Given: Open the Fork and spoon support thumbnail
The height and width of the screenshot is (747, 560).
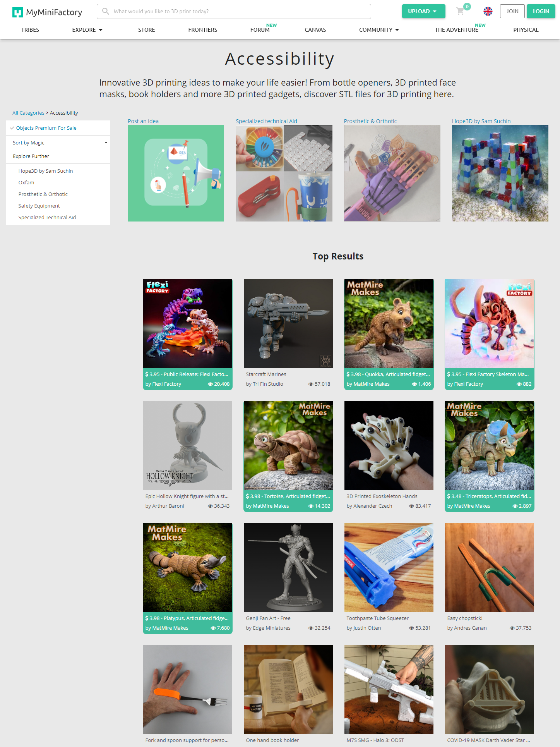Looking at the screenshot, I should click(x=188, y=690).
